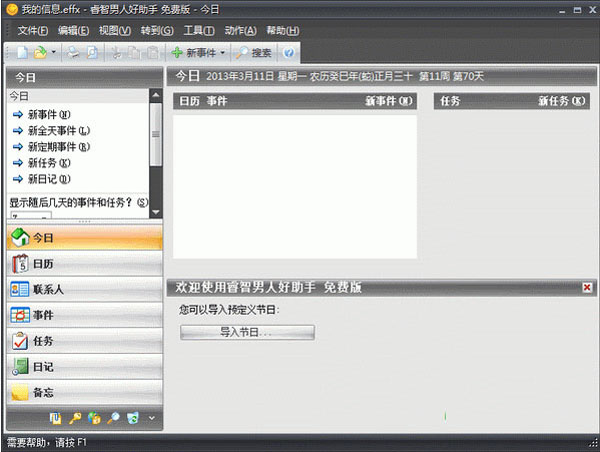
Task: Click the gold key icon in bottom bar
Action: pos(75,418)
